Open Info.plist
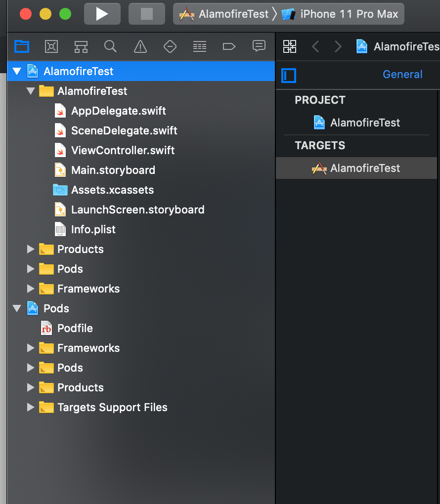 pyautogui.click(x=141, y=229)
